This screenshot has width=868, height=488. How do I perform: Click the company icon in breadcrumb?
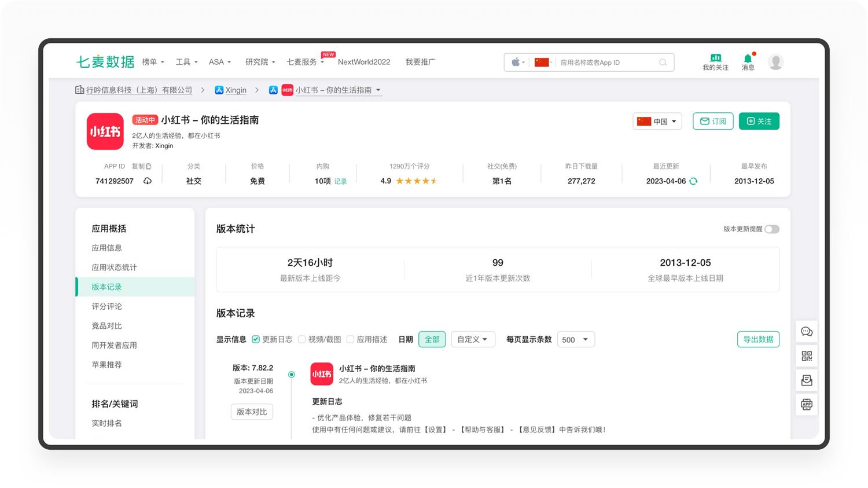pyautogui.click(x=80, y=90)
